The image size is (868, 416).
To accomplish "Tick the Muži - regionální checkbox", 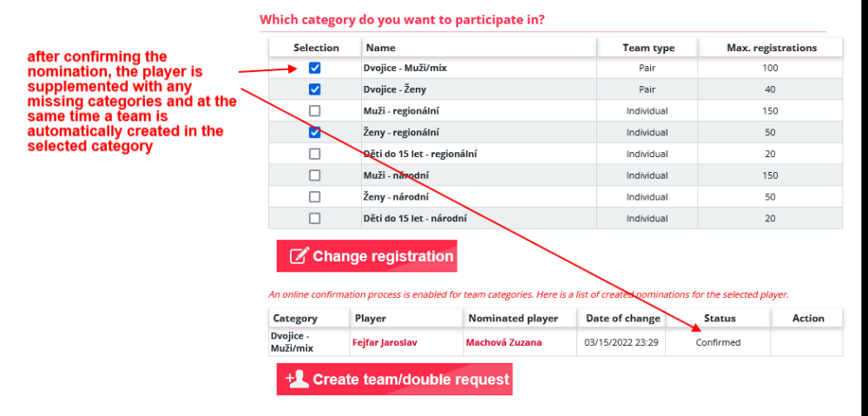I will pos(315,111).
